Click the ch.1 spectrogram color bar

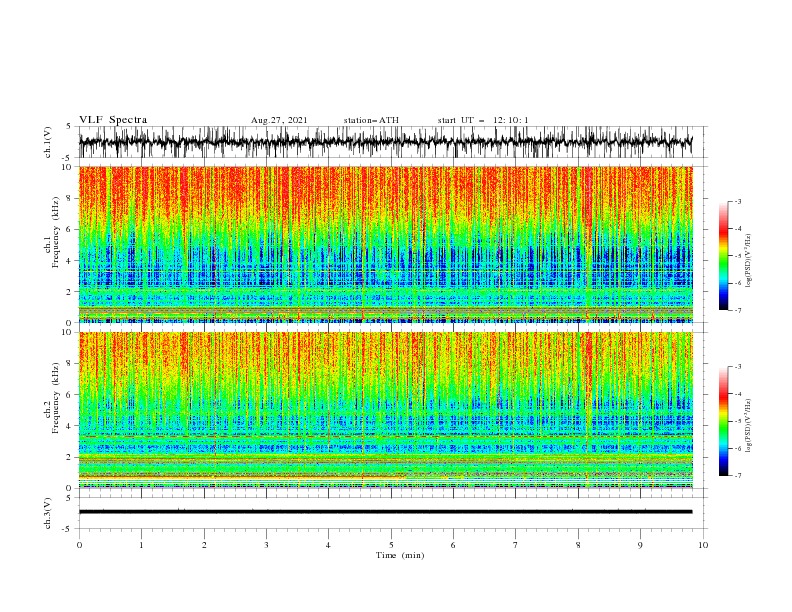click(x=723, y=256)
